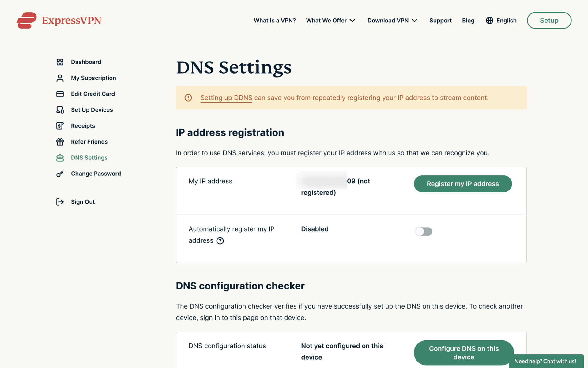Image resolution: width=588 pixels, height=368 pixels.
Task: Enable automatic IP address registration toggle
Action: tap(424, 231)
